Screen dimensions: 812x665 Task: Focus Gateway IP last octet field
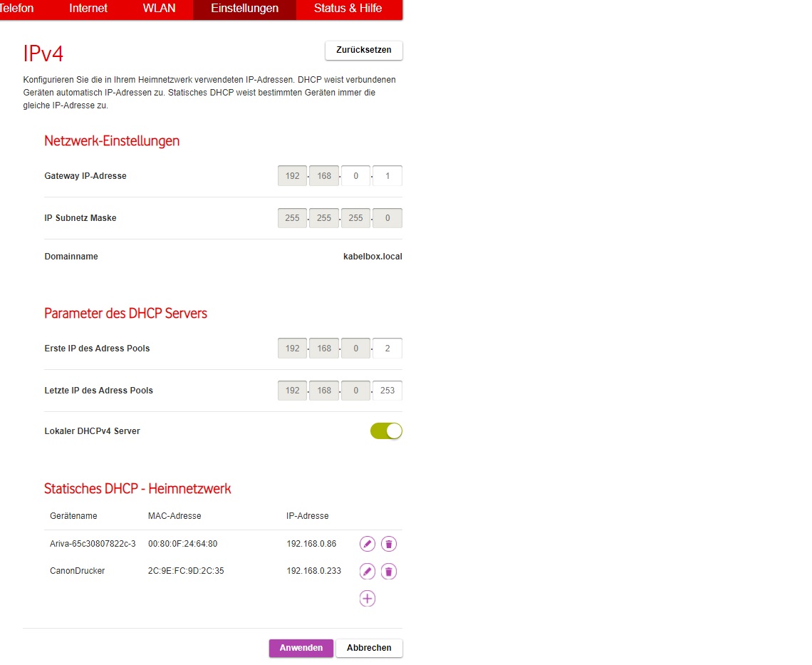(x=387, y=176)
